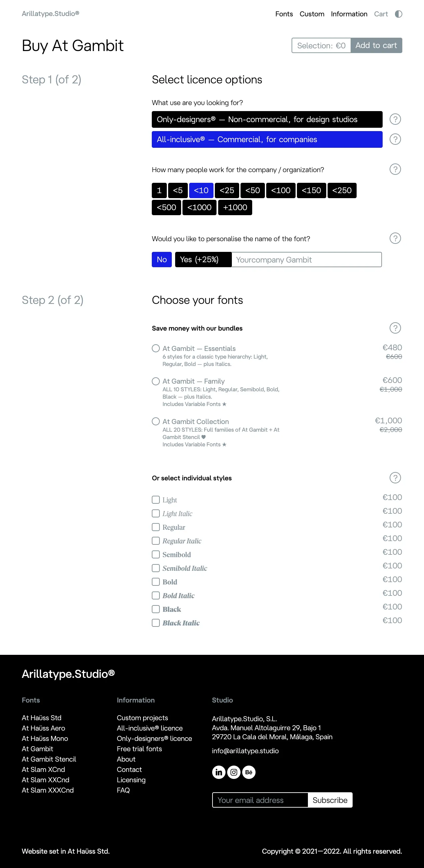The height and width of the screenshot is (868, 424).
Task: Open help about font name personalisation
Action: tap(395, 239)
